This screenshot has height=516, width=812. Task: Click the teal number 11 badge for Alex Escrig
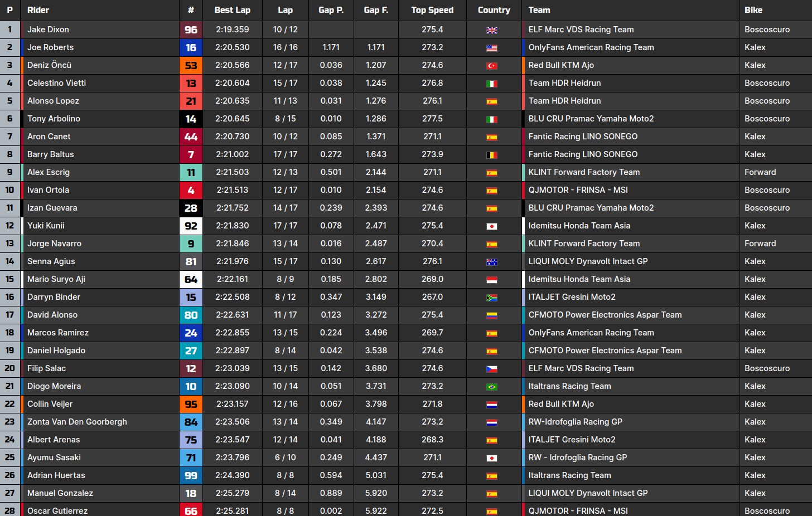[191, 173]
